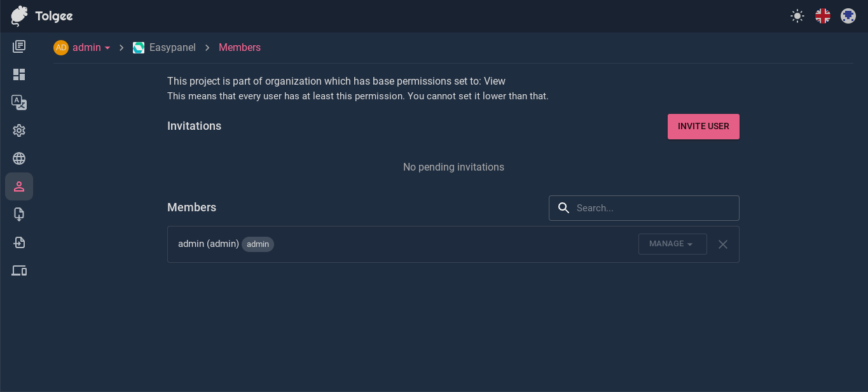This screenshot has width=868, height=392.
Task: Select the Members breadcrumb item
Action: point(240,47)
